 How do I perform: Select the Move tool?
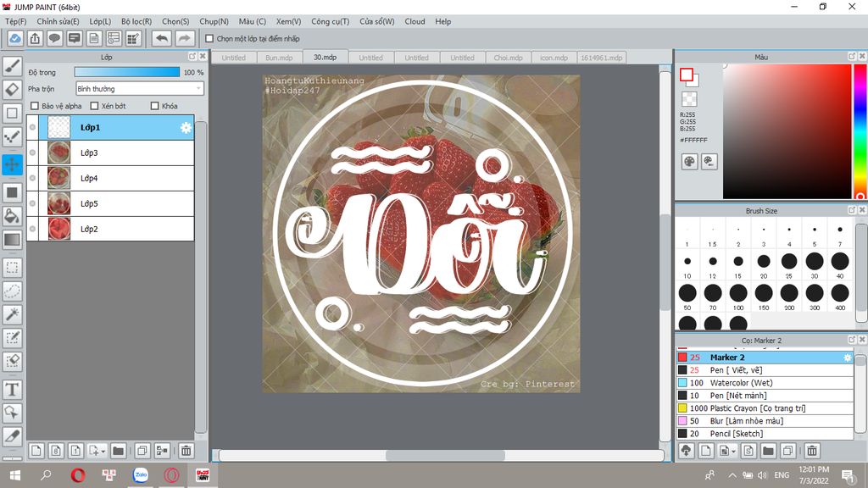[x=12, y=164]
